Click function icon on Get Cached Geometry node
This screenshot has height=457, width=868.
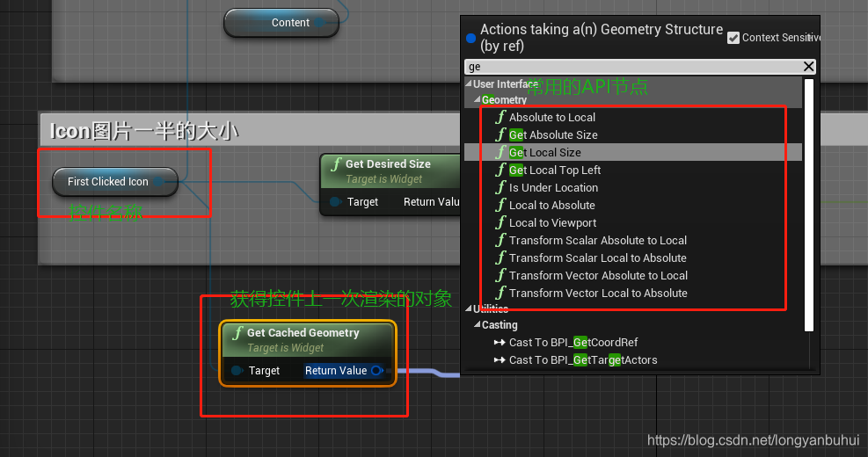(x=238, y=332)
